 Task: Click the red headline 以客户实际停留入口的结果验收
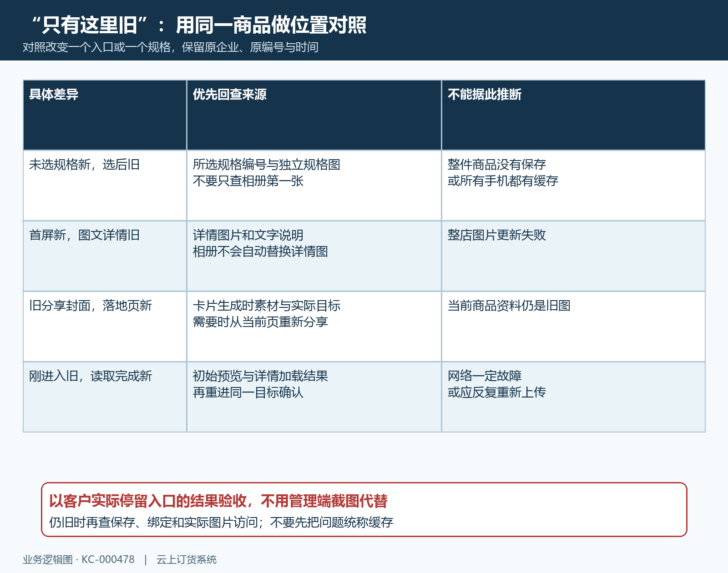click(x=147, y=501)
